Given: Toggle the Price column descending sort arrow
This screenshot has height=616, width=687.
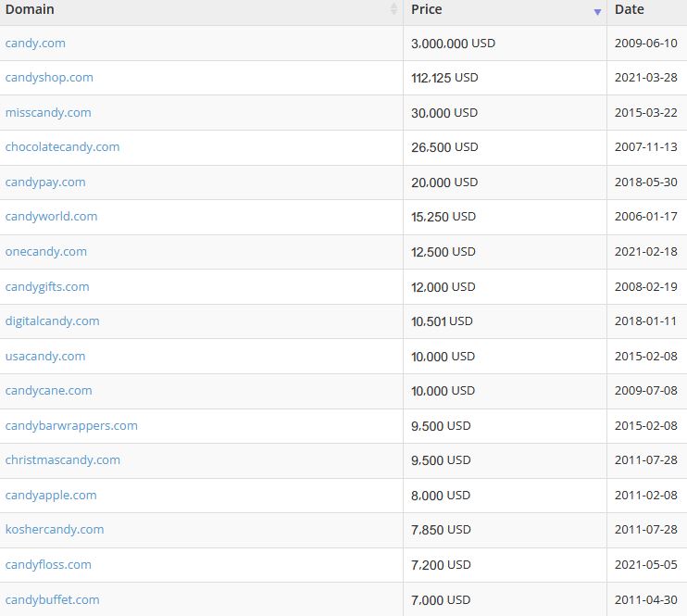Looking at the screenshot, I should click(597, 12).
